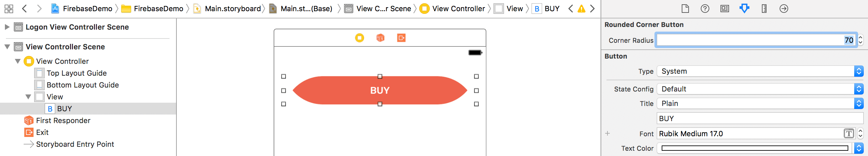This screenshot has height=156, width=868.
Task: Open the File inspector tab
Action: click(x=685, y=9)
